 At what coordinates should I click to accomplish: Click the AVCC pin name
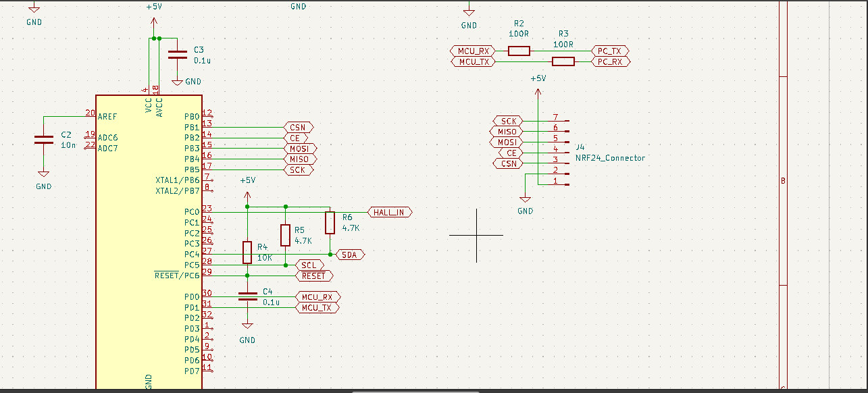point(159,107)
